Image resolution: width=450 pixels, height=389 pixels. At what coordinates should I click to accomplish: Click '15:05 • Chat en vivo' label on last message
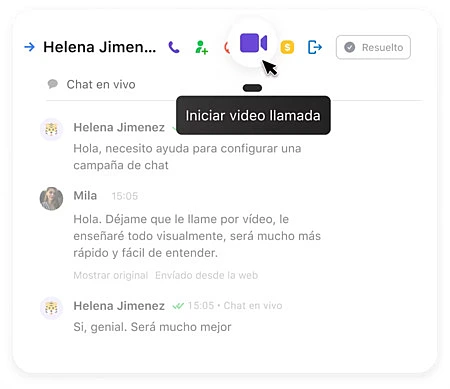pos(235,306)
